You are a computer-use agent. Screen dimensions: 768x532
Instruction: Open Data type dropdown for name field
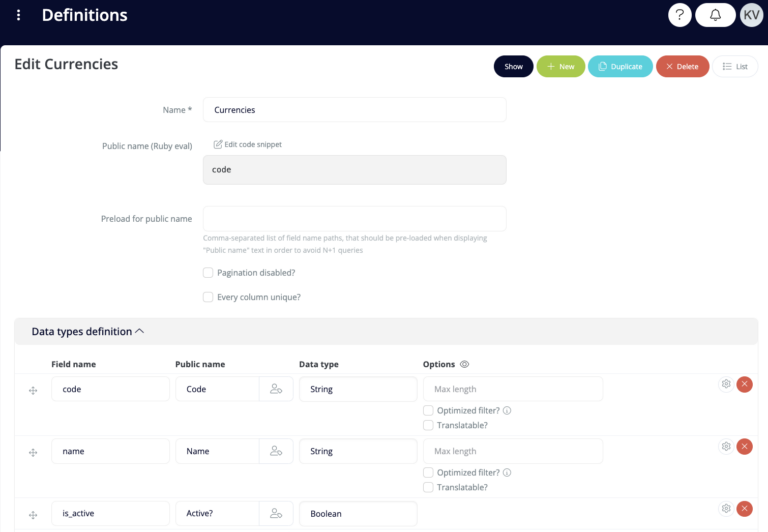point(358,451)
